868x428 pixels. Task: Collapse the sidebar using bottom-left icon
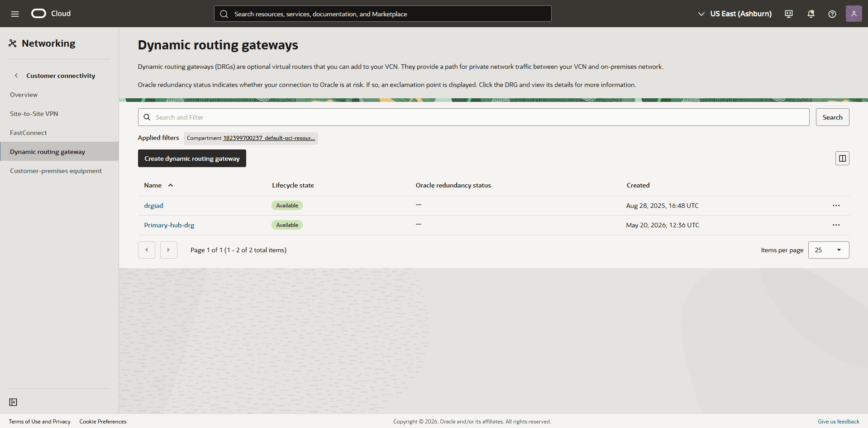pyautogui.click(x=13, y=402)
